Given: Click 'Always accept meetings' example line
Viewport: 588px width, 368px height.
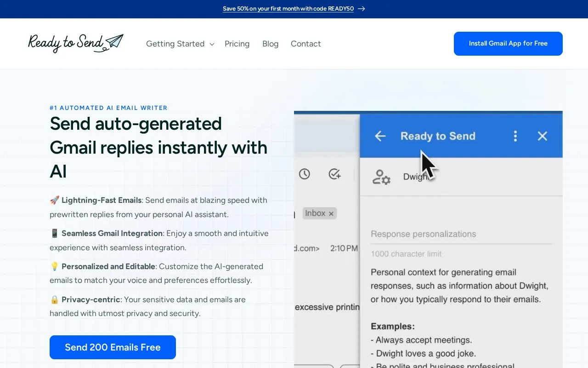Looking at the screenshot, I should (421, 340).
